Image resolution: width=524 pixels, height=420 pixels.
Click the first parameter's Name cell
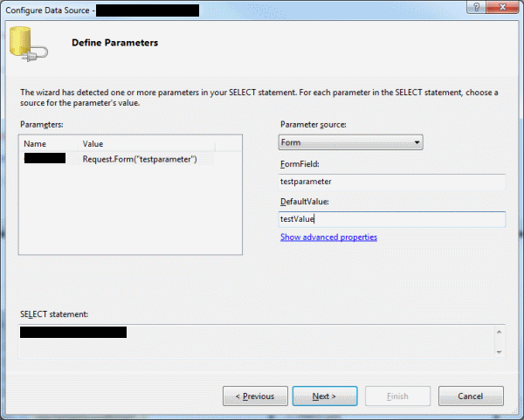[45, 159]
